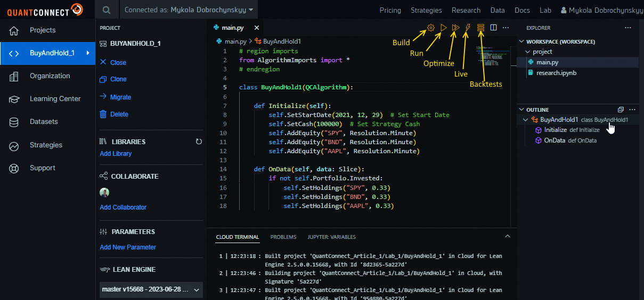Open Docs in top navigation
644x300 pixels.
click(x=522, y=10)
